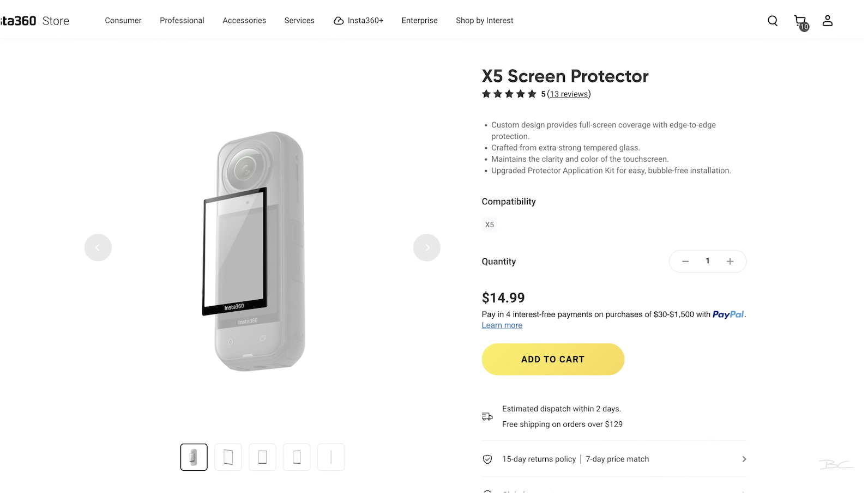Screen dimensions: 868x497
Task: Open the Consumer menu
Action: click(123, 21)
